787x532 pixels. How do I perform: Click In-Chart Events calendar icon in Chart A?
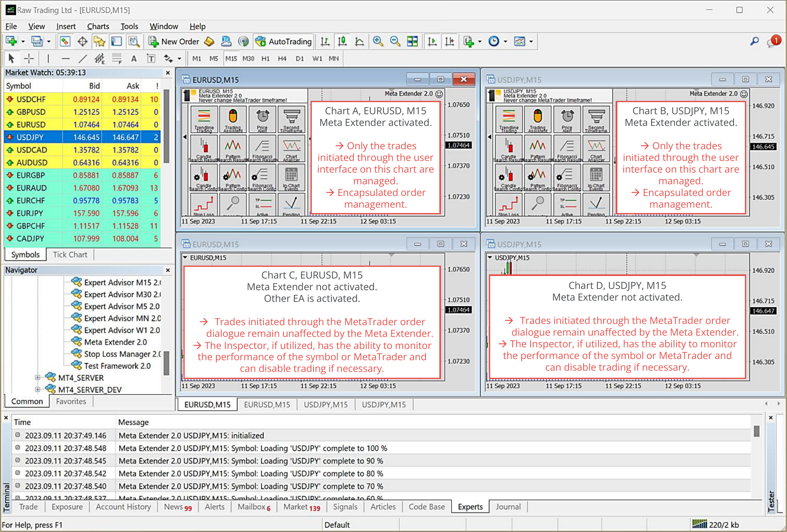(x=291, y=178)
